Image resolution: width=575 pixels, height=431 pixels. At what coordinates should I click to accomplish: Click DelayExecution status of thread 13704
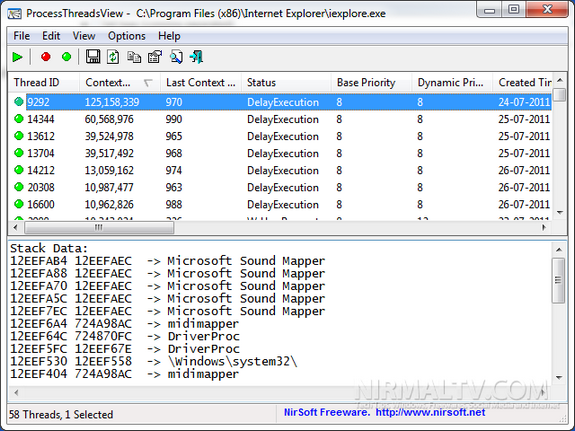[x=283, y=153]
